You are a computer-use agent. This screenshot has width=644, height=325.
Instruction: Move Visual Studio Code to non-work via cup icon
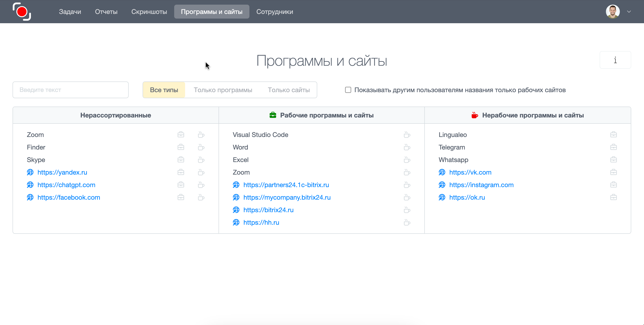[x=407, y=135]
